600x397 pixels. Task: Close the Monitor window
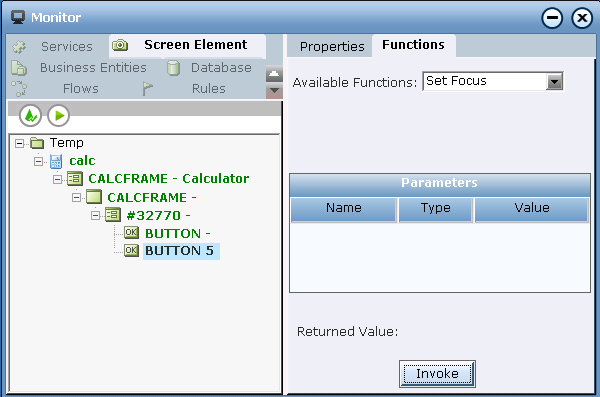coord(582,18)
